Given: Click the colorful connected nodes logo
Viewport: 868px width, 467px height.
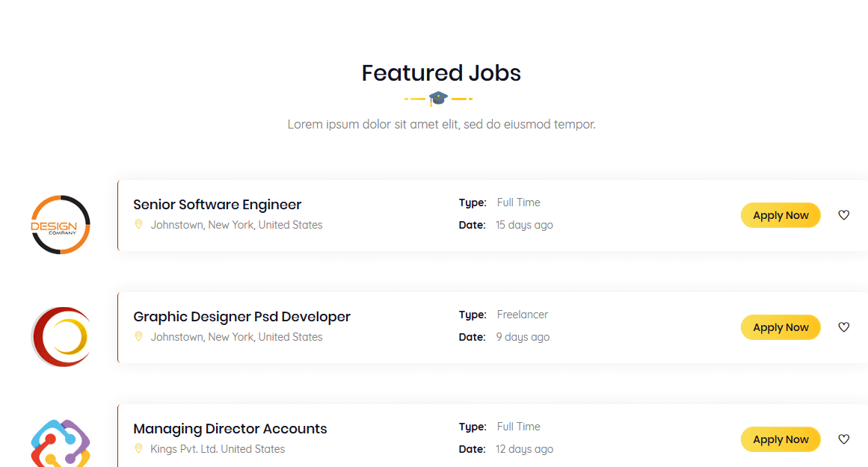Looking at the screenshot, I should click(61, 443).
